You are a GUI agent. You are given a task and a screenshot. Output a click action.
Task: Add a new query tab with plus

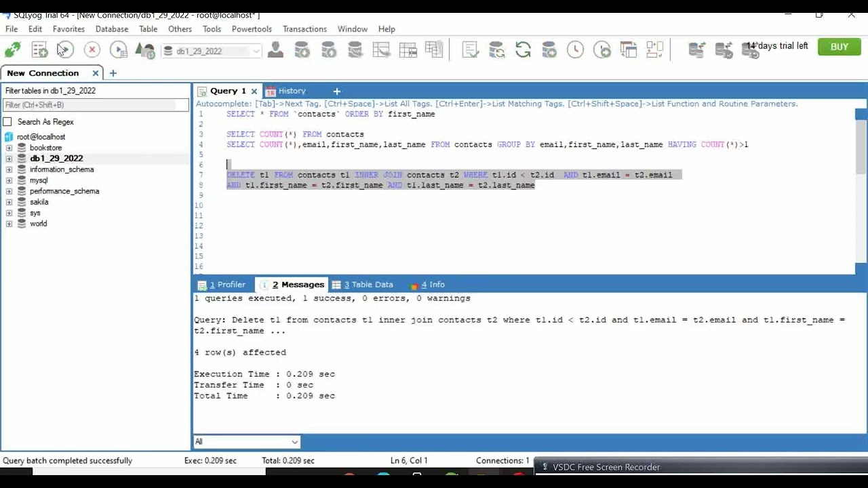point(336,91)
